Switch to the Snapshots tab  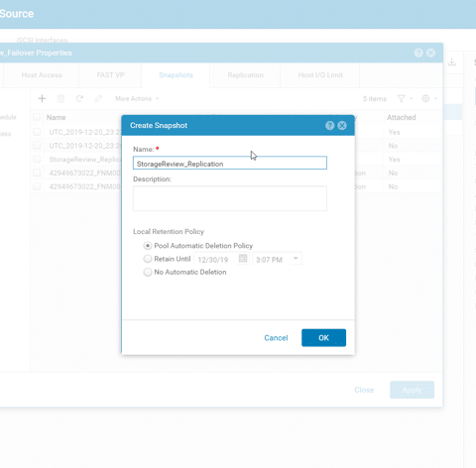(x=176, y=75)
